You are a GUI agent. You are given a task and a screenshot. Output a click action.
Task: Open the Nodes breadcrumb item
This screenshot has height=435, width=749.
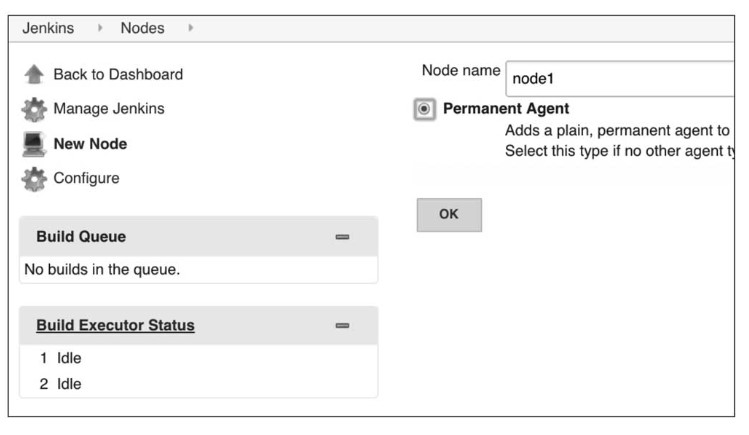tap(143, 28)
